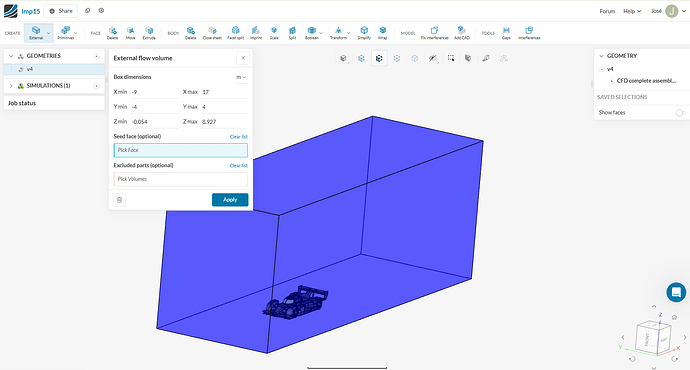
Task: Open the box dimensions unit dropdown
Action: pos(241,77)
